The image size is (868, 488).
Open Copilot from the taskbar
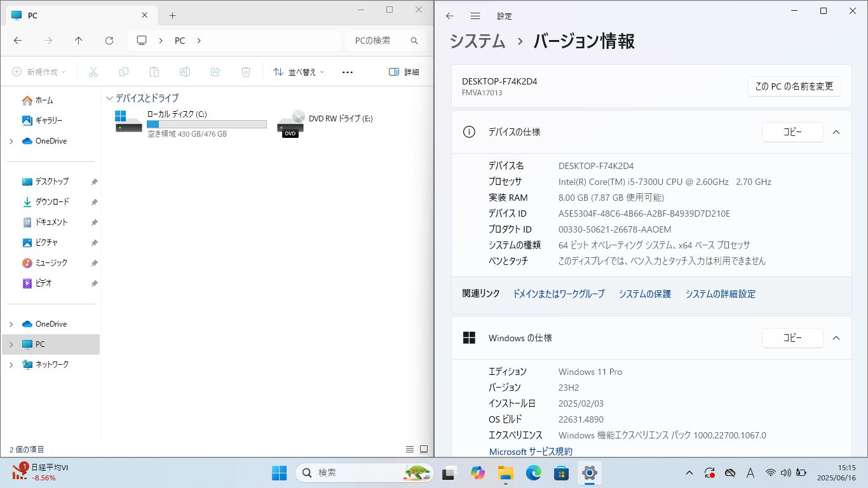477,473
